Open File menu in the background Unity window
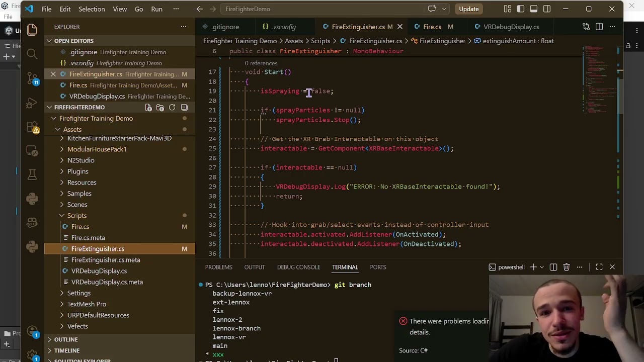Image resolution: width=644 pixels, height=362 pixels. click(x=9, y=17)
